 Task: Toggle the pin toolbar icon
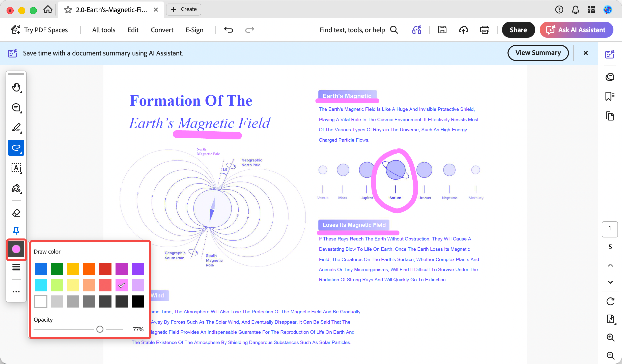point(16,231)
